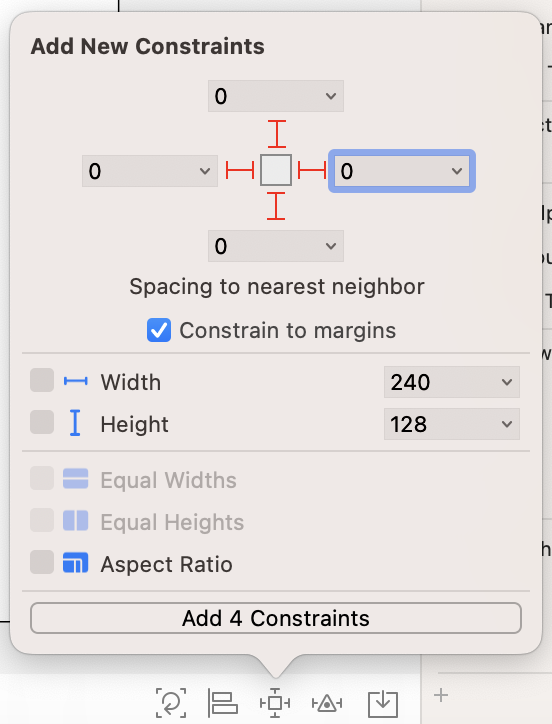This screenshot has height=724, width=552.
Task: Click Add 4 Constraints button
Action: (276, 618)
